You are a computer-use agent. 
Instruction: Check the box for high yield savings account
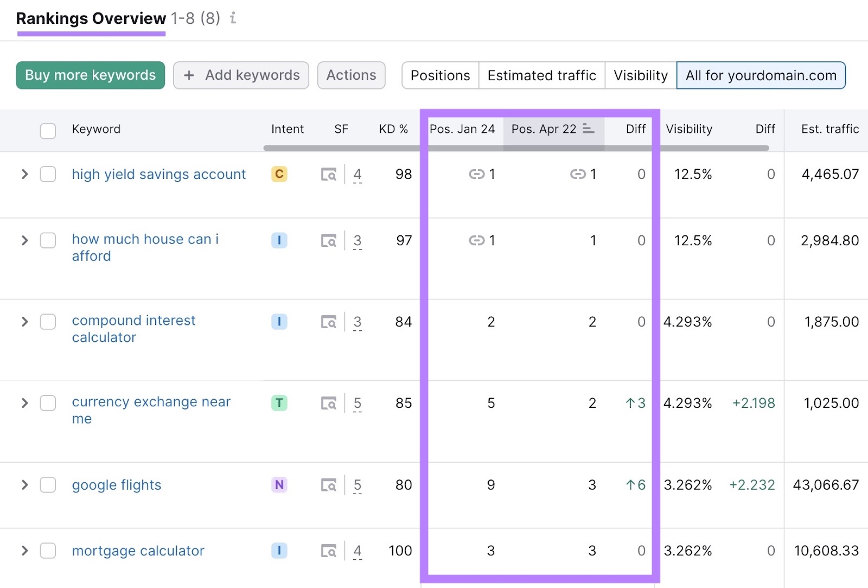coord(48,174)
